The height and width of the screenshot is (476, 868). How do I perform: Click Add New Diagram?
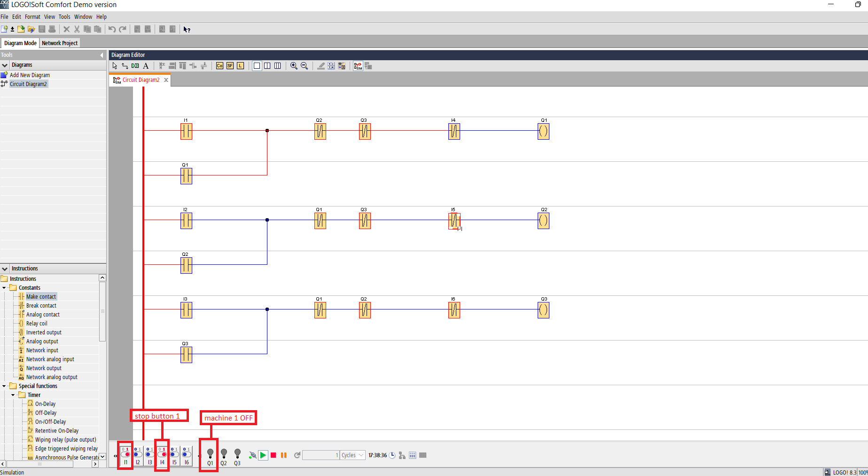click(31, 75)
